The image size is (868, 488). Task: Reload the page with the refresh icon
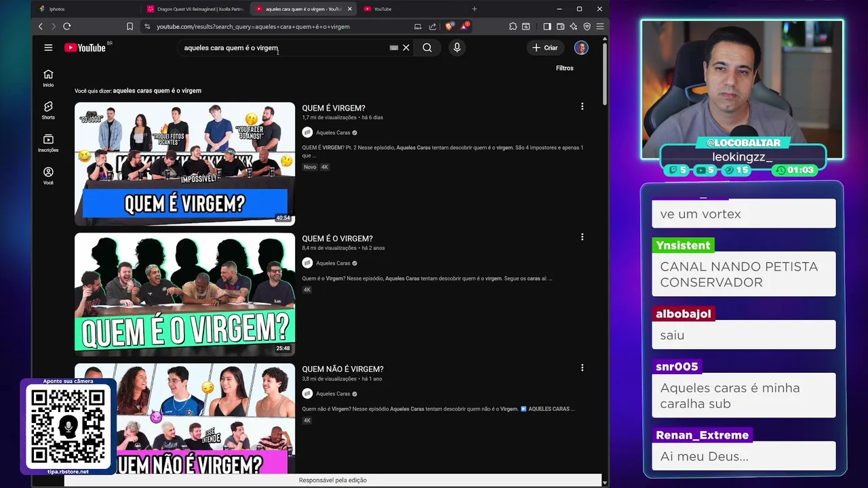point(67,26)
